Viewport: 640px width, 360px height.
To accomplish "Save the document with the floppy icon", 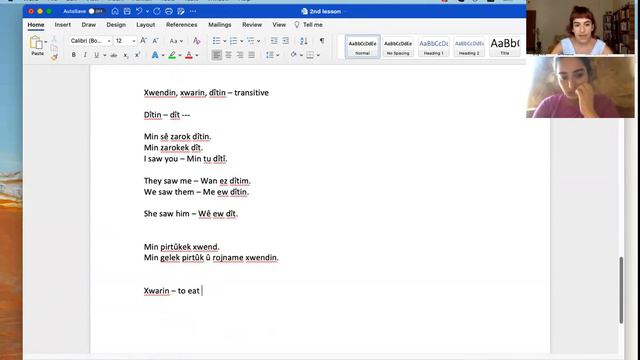I will pos(127,11).
